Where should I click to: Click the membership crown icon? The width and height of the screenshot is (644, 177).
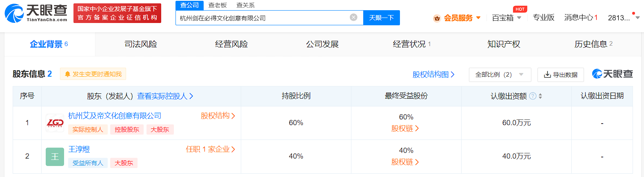437,18
